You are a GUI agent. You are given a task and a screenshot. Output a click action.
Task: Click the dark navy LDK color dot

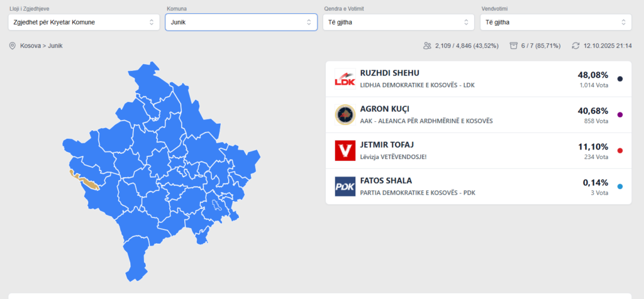coord(620,79)
